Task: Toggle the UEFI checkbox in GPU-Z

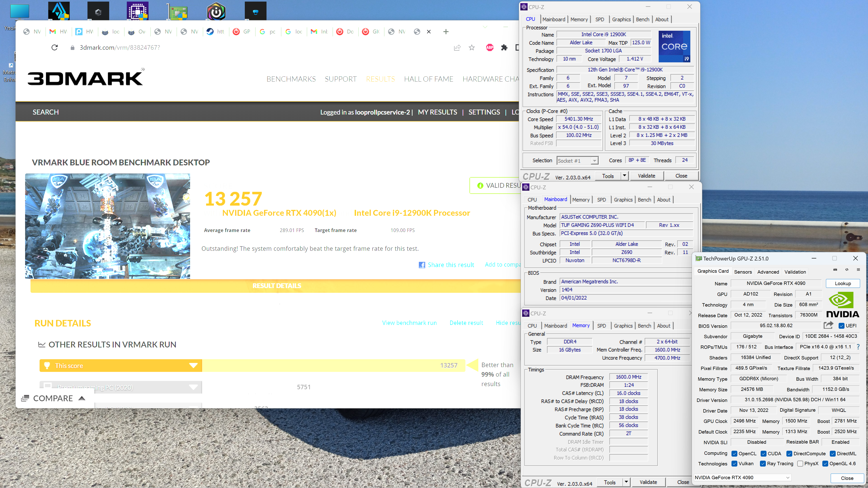Action: pyautogui.click(x=841, y=326)
